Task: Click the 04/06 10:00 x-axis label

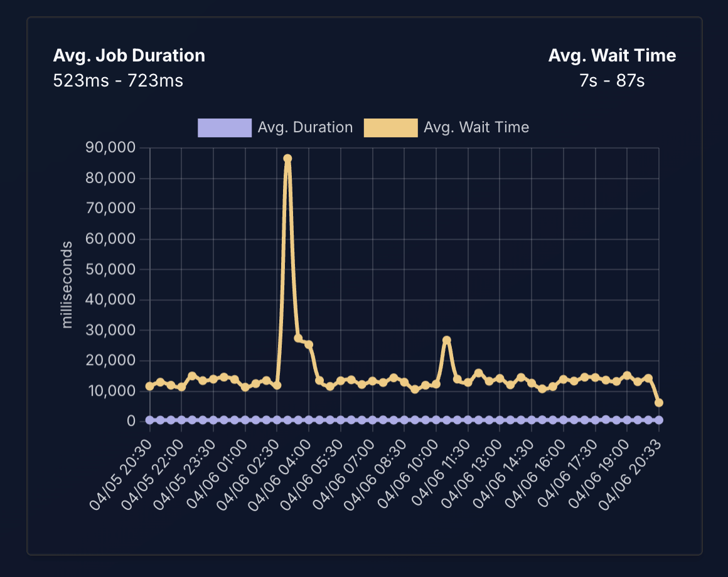Action: [x=408, y=467]
